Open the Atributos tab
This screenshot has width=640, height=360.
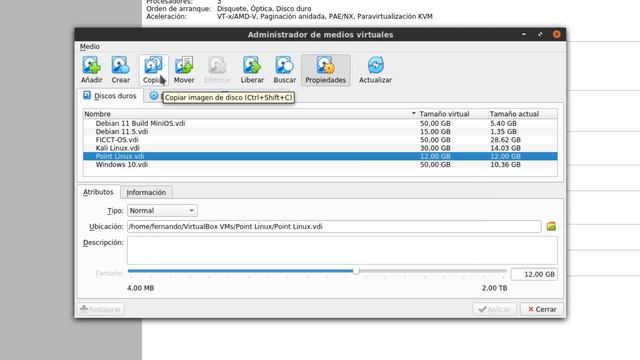pyautogui.click(x=98, y=192)
